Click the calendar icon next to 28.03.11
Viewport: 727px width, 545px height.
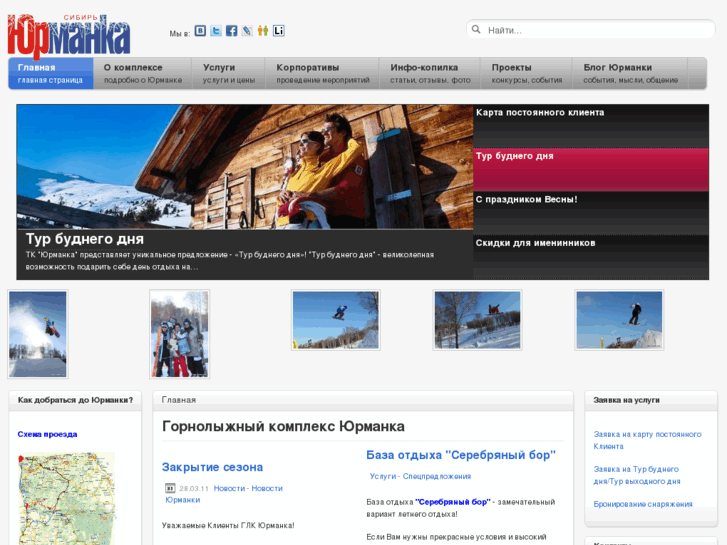coord(170,488)
